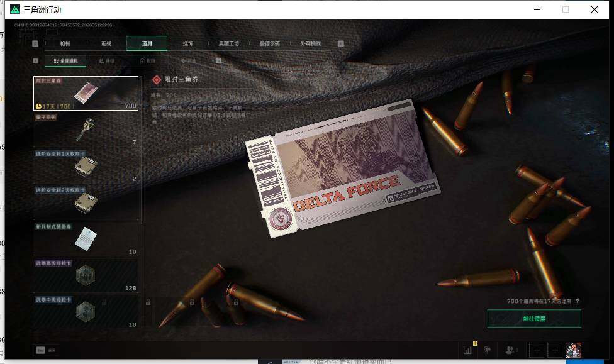Select the 量子密钥 key item
Screen dimensions: 614x364
[86, 130]
